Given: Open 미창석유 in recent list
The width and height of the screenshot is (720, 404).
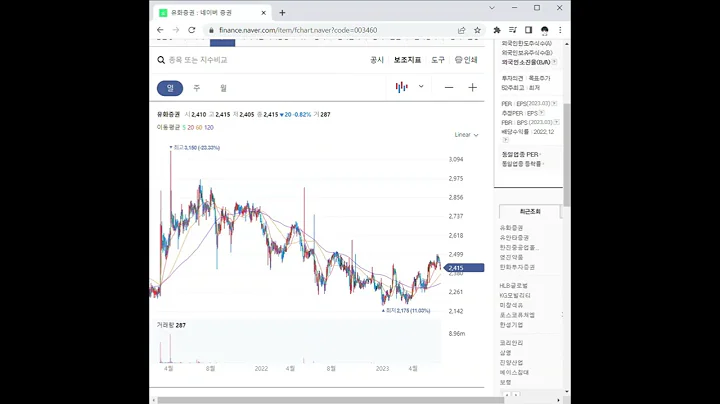Looking at the screenshot, I should click(512, 305).
